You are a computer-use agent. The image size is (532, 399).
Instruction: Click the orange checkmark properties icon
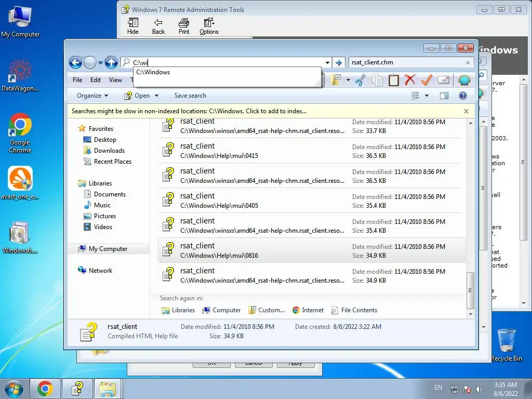pos(426,80)
